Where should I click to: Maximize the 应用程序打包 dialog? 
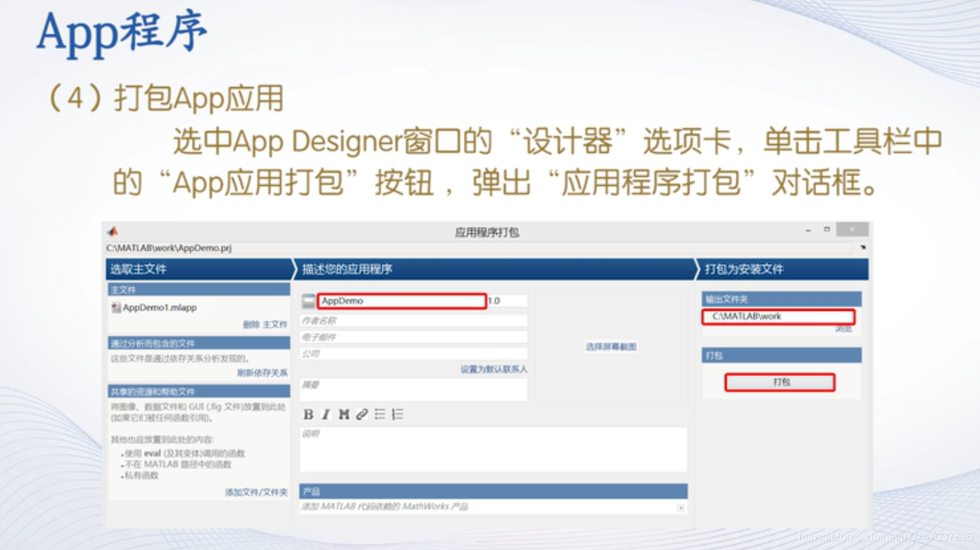(827, 230)
